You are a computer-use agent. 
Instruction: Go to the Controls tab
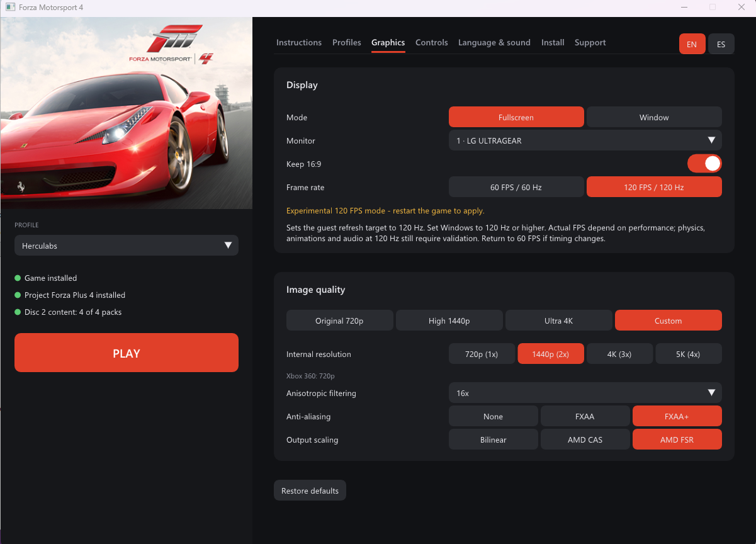coord(432,43)
